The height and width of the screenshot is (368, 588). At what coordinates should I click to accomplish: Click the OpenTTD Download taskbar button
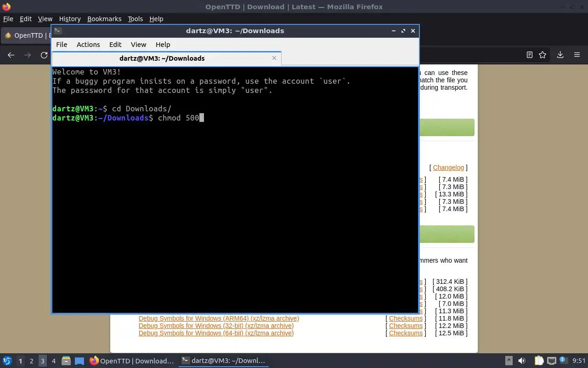[132, 361]
